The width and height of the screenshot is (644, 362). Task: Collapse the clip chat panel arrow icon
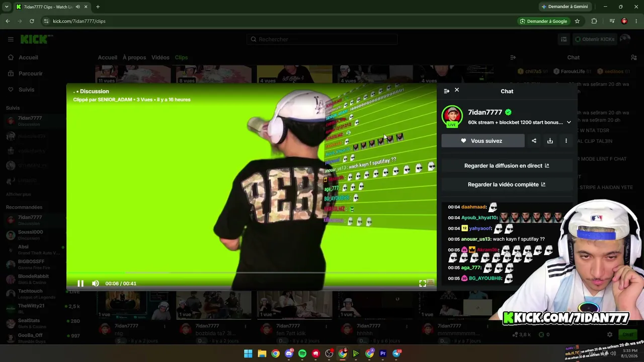pyautogui.click(x=446, y=91)
